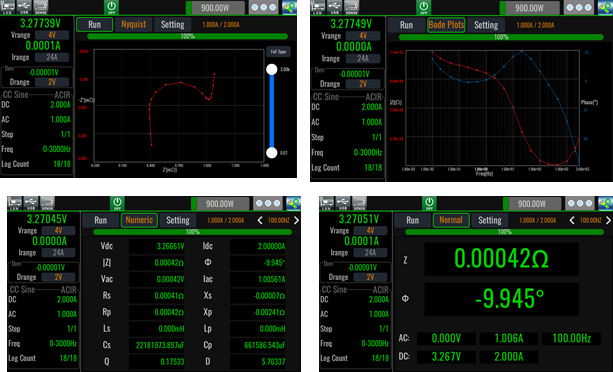Click the USB icon in the Bode Plots screen
This screenshot has height=372, width=613.
click(x=335, y=7)
